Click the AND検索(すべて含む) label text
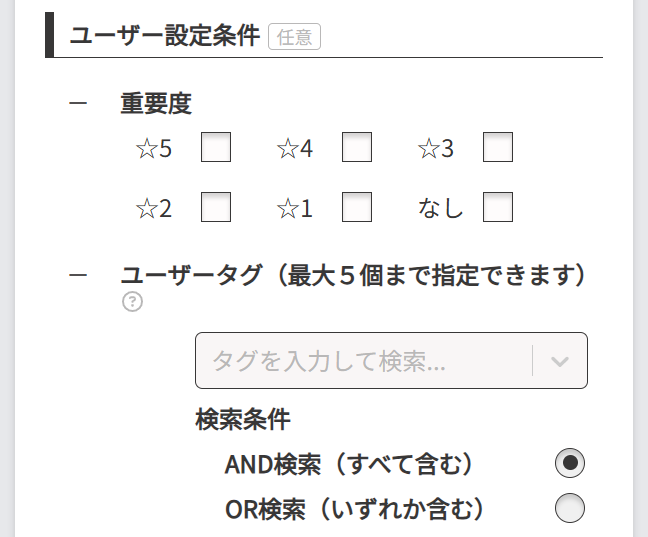This screenshot has width=648, height=537. click(349, 464)
